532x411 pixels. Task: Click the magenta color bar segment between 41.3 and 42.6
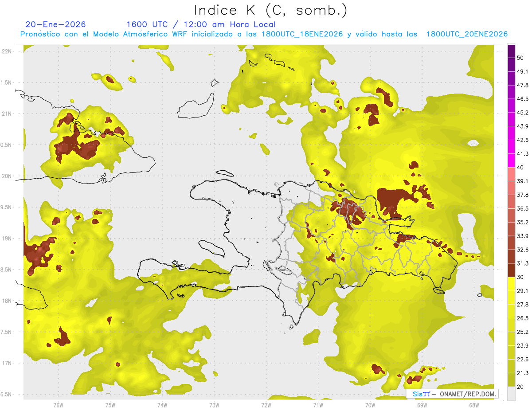(x=511, y=147)
